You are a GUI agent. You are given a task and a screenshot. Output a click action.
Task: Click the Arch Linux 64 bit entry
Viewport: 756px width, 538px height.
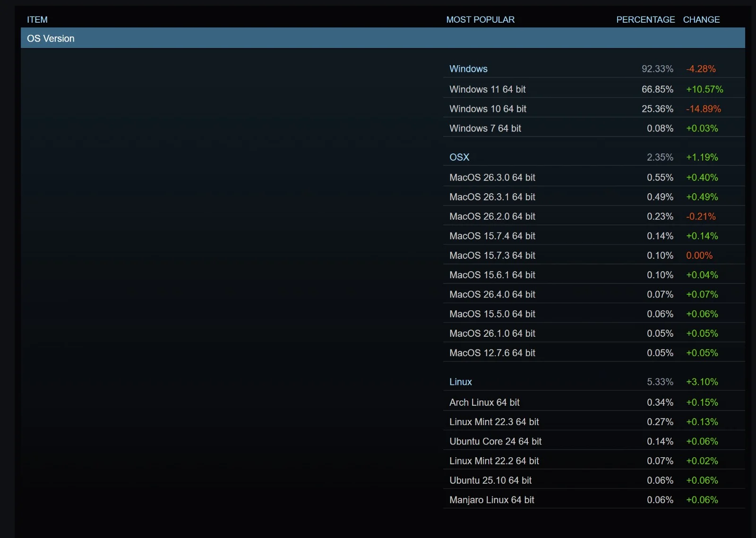pos(484,402)
